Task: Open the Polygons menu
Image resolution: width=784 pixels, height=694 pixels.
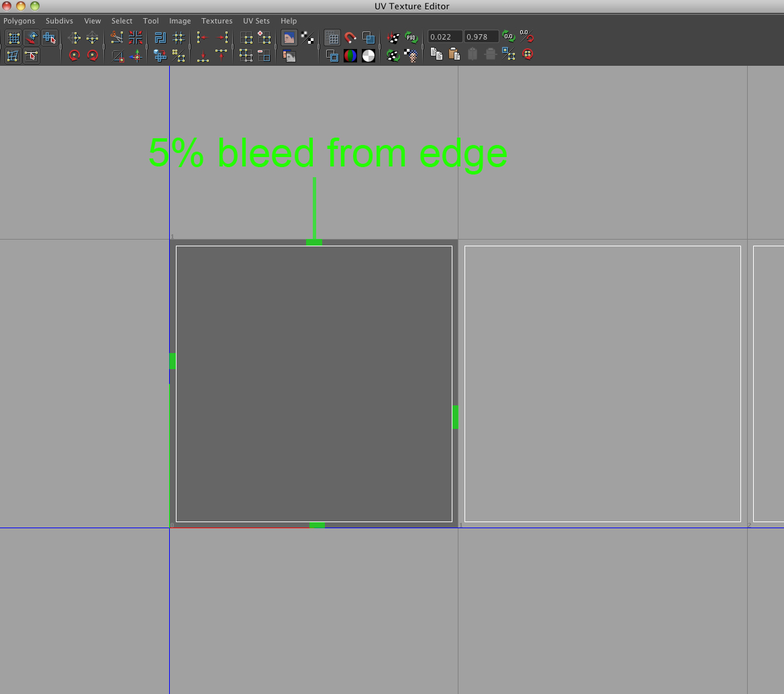Action: pyautogui.click(x=19, y=21)
